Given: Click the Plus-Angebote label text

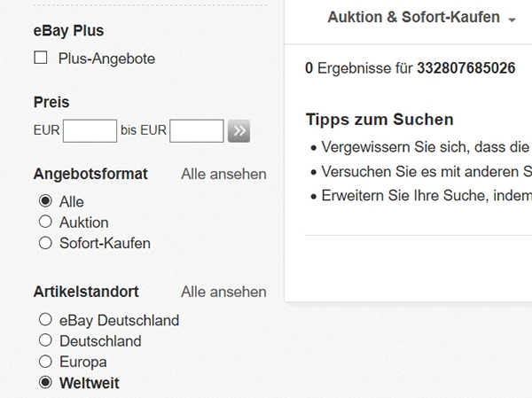Looking at the screenshot, I should tap(106, 59).
